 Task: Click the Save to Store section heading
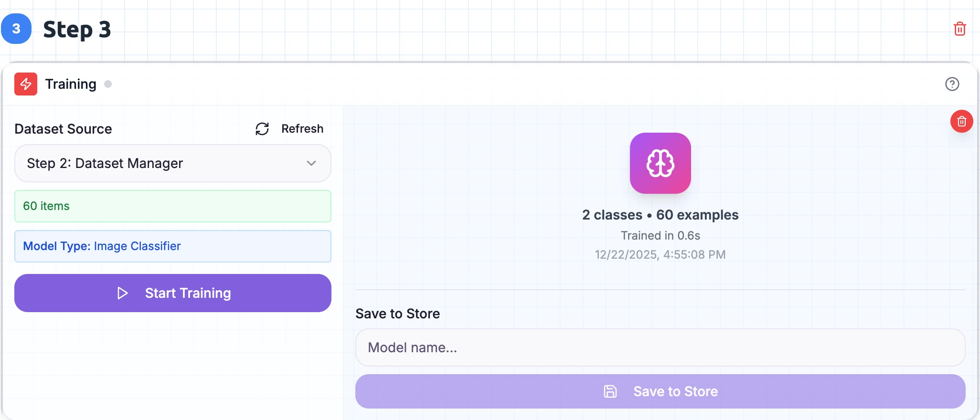[x=397, y=314]
